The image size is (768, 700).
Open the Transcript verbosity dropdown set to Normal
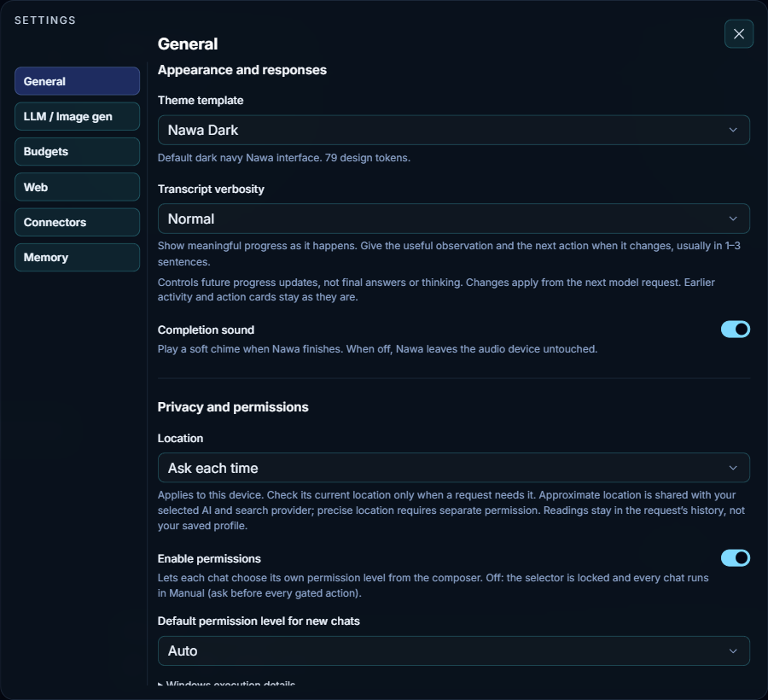click(x=454, y=219)
